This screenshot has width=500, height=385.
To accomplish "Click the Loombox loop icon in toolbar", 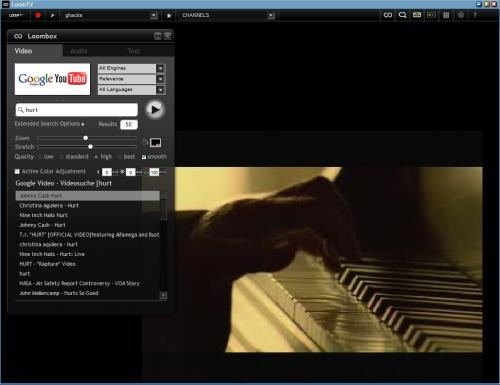I will (x=388, y=15).
